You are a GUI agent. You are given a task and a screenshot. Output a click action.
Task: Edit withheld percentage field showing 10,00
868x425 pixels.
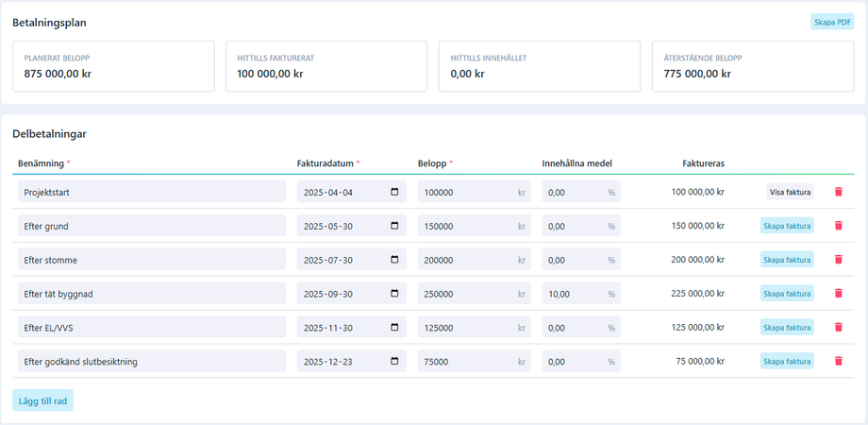click(574, 294)
